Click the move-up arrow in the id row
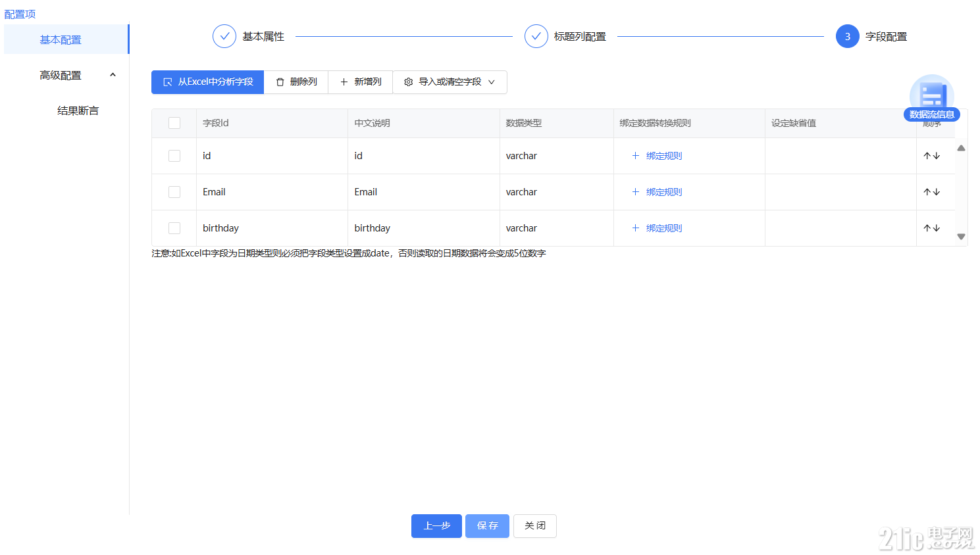The image size is (980, 555). (x=927, y=156)
